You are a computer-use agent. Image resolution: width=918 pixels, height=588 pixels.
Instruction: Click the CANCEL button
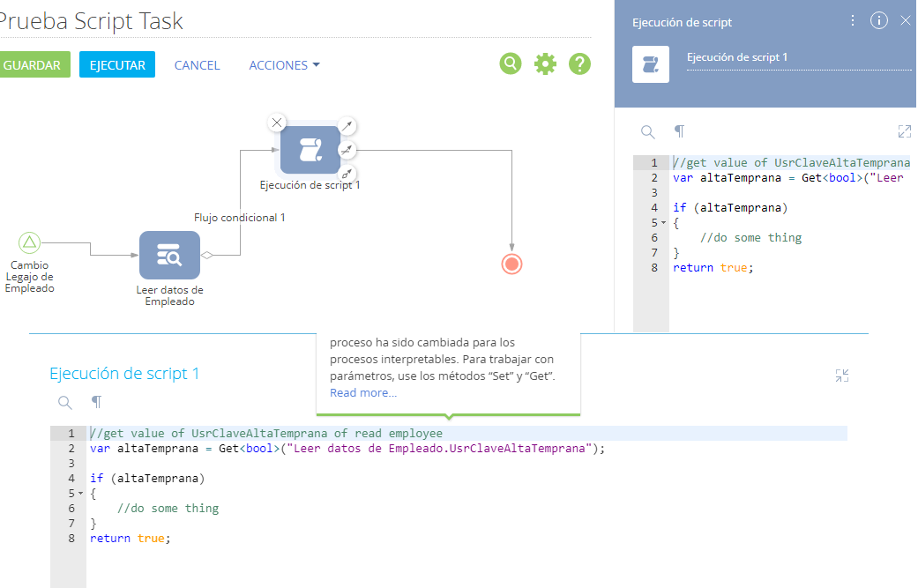click(x=197, y=65)
